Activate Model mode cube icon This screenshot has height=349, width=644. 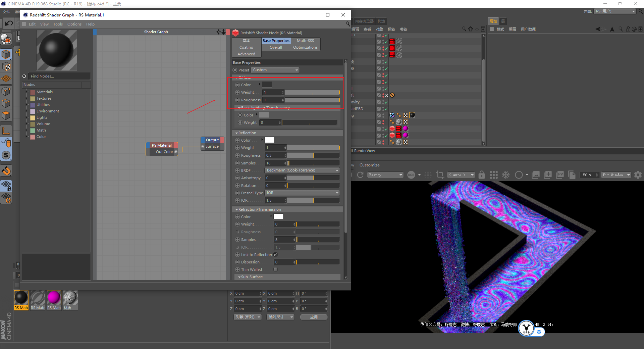6,54
